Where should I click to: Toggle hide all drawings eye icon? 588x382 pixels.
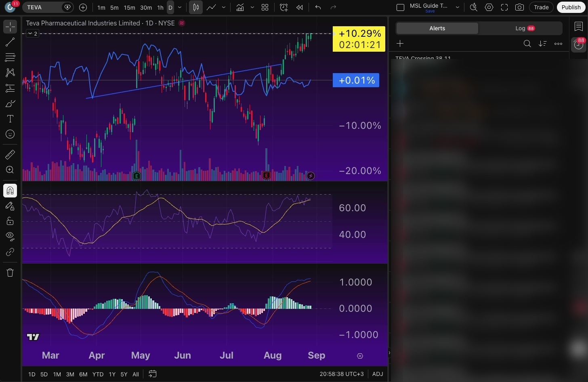click(10, 236)
